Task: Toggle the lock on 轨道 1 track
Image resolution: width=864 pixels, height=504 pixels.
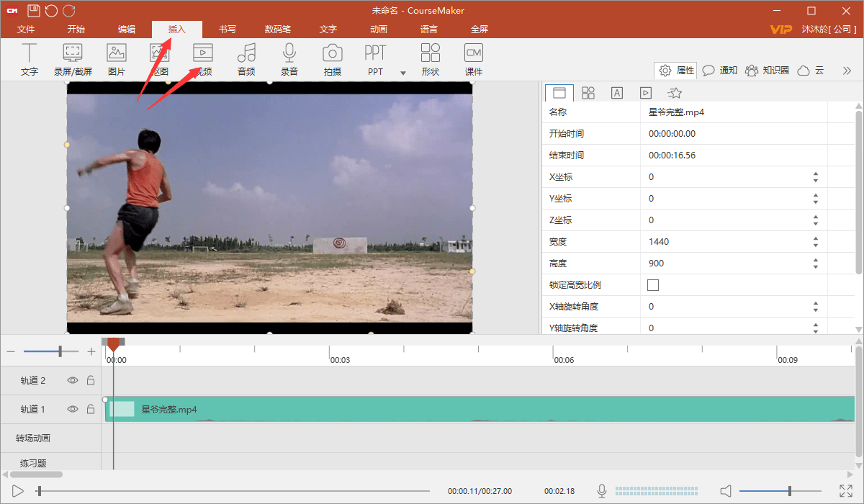Action: pos(91,409)
